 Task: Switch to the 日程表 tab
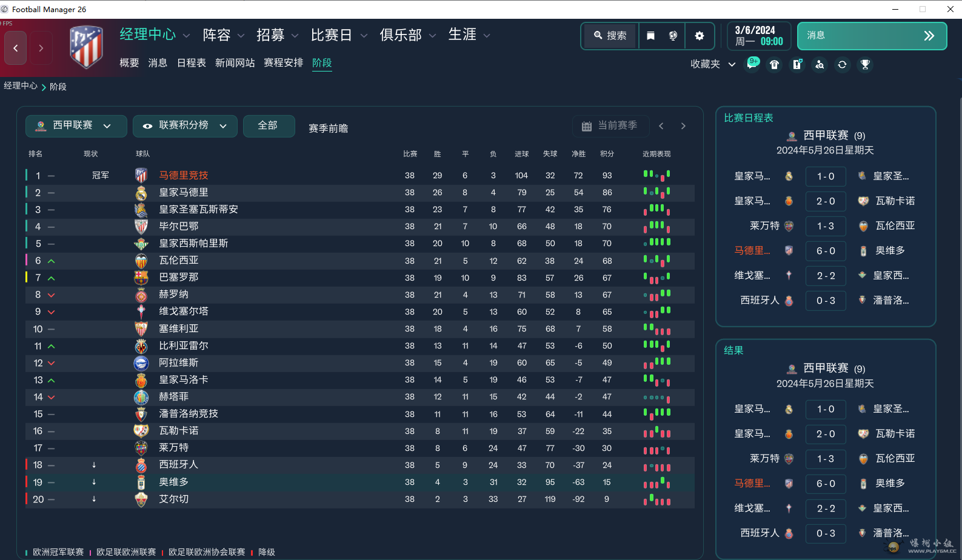pyautogui.click(x=191, y=63)
